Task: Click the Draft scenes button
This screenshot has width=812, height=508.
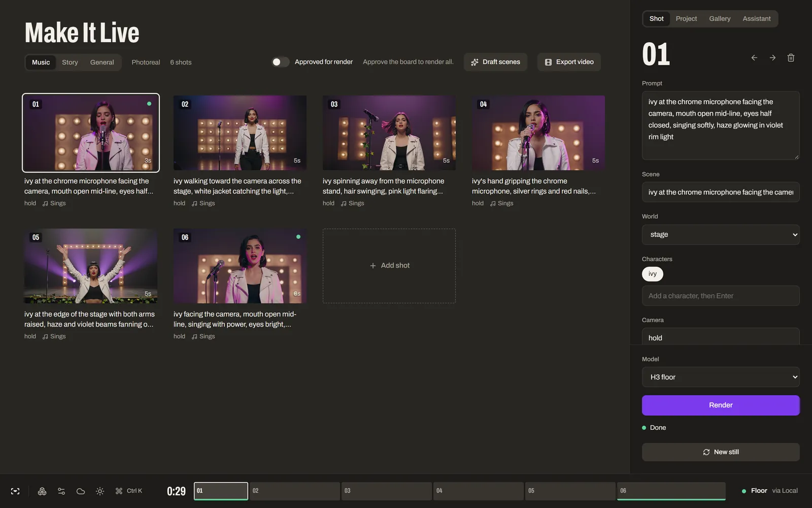Action: coord(495,62)
